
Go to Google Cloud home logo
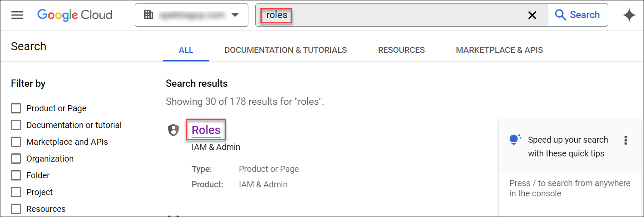pos(75,15)
